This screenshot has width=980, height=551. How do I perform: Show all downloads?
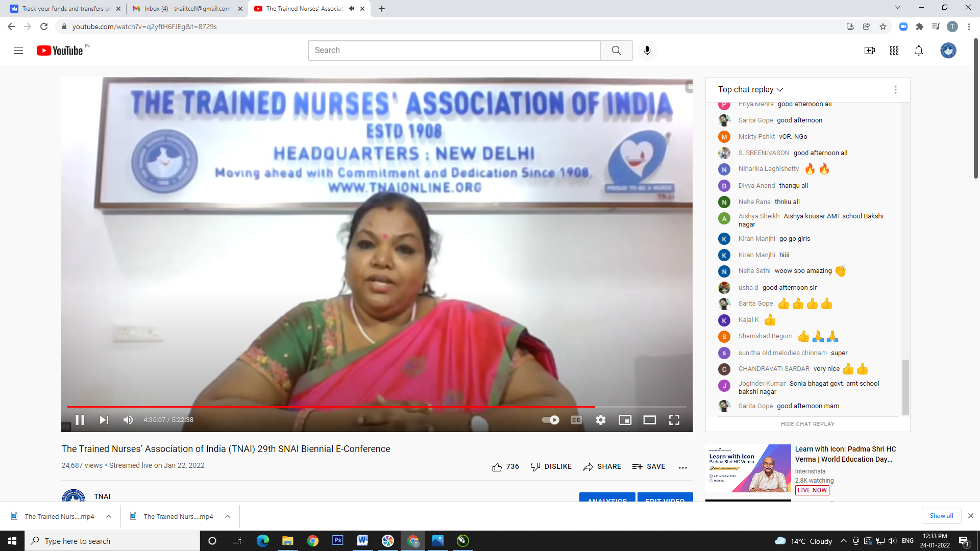941,516
